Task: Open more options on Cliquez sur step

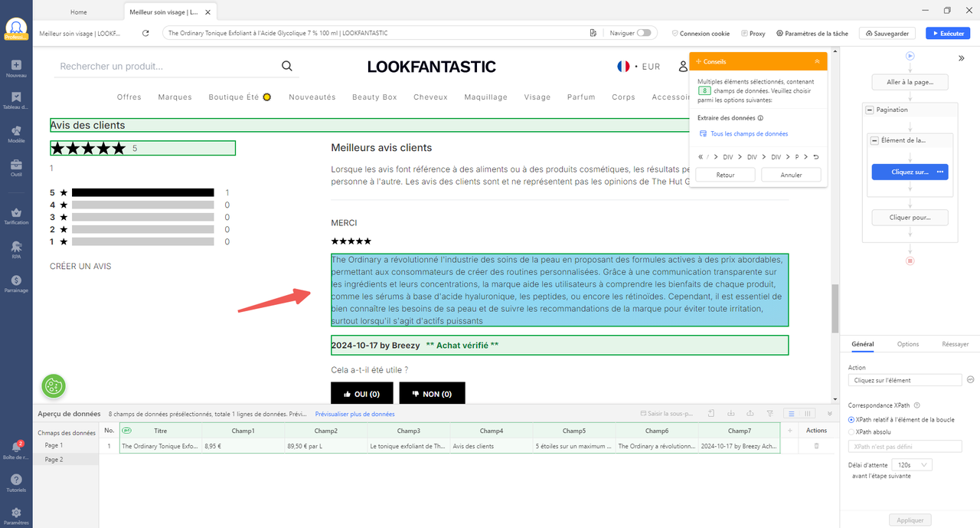Action: [940, 172]
